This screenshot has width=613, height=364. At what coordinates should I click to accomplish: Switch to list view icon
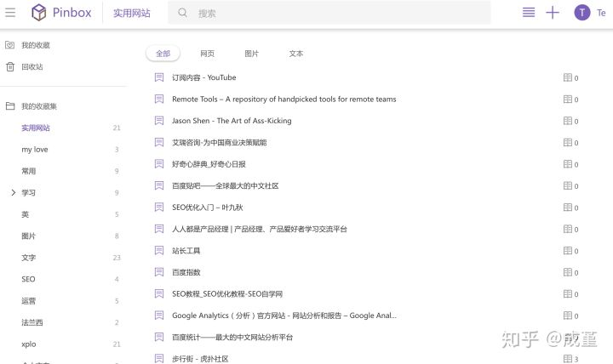529,13
